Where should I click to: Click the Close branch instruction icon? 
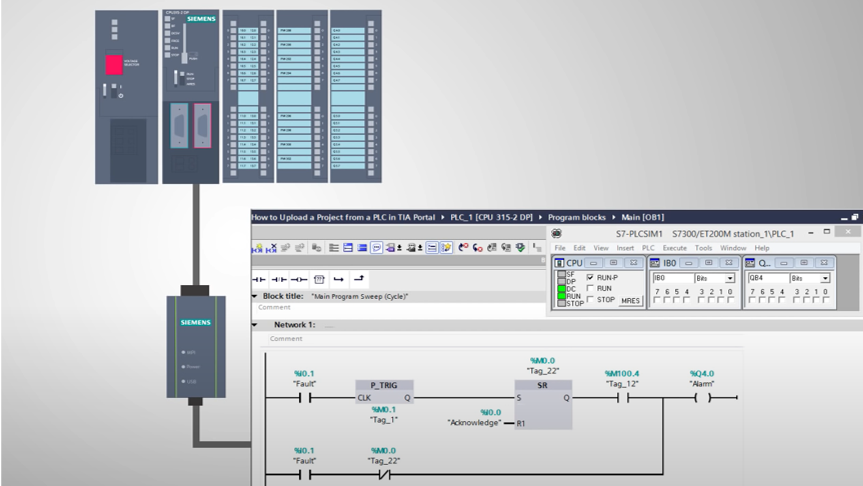click(x=359, y=280)
